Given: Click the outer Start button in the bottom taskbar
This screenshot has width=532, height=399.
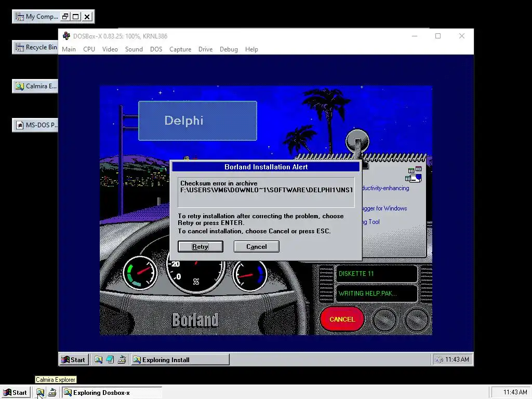Looking at the screenshot, I should pos(16,393).
